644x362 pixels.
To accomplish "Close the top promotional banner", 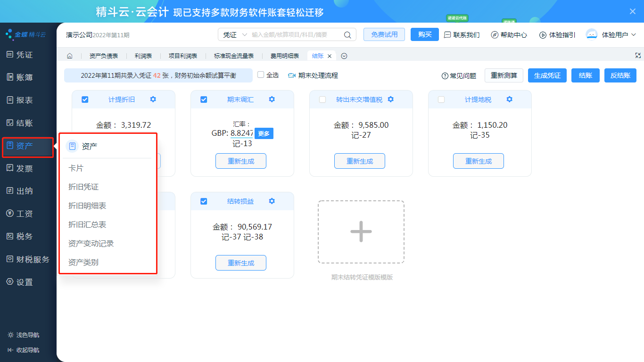I will 633,11.
